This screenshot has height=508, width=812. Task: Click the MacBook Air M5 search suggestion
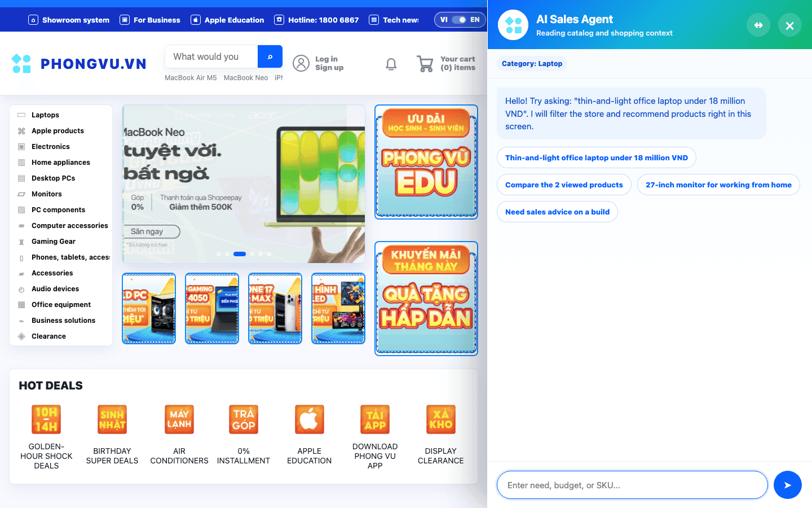pos(191,78)
